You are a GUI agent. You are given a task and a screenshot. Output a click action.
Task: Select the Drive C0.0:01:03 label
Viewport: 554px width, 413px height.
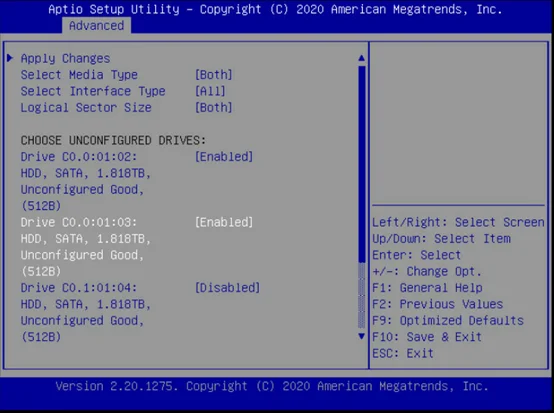tap(79, 222)
